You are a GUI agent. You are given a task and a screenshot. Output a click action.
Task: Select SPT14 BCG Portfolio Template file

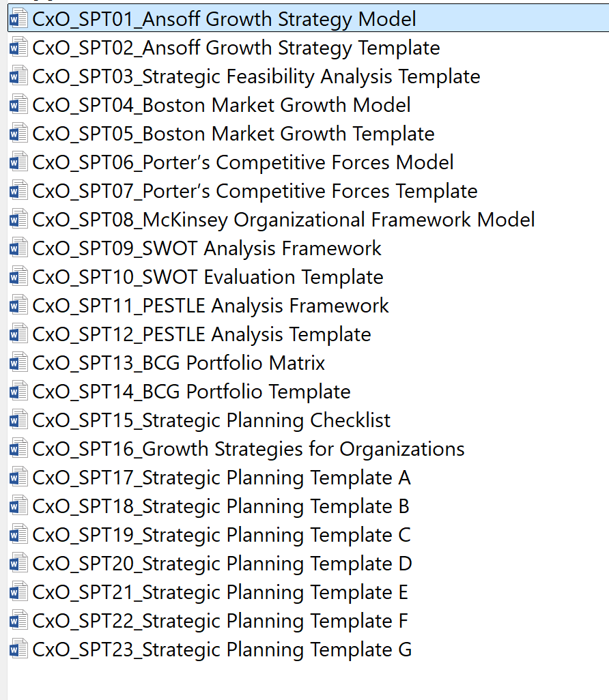click(191, 392)
